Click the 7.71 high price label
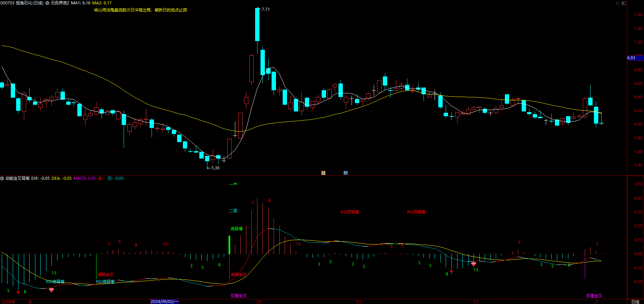This screenshot has width=644, height=304. pos(266,9)
